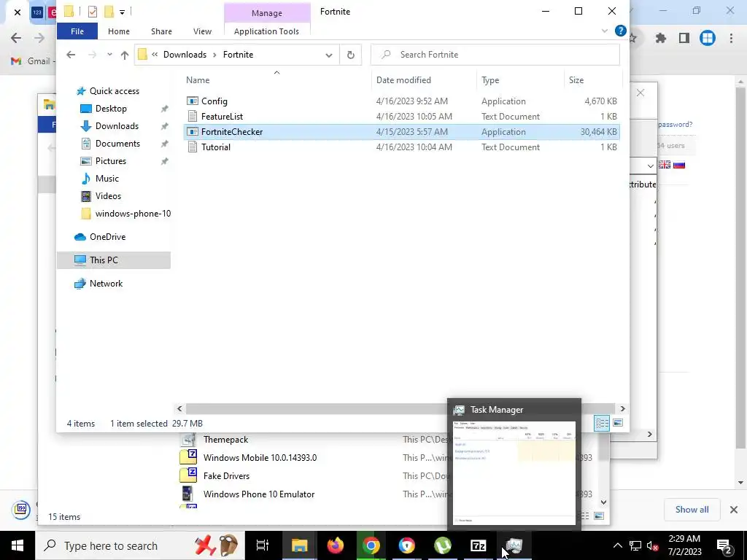Screen dimensions: 747x560
Task: Select Fake Drivers in background list
Action: 226,475
